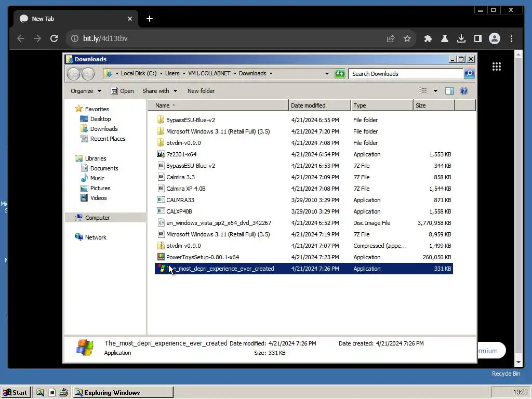Viewport: 532px width, 399px height.
Task: Sort by the Size column header
Action: [x=434, y=105]
